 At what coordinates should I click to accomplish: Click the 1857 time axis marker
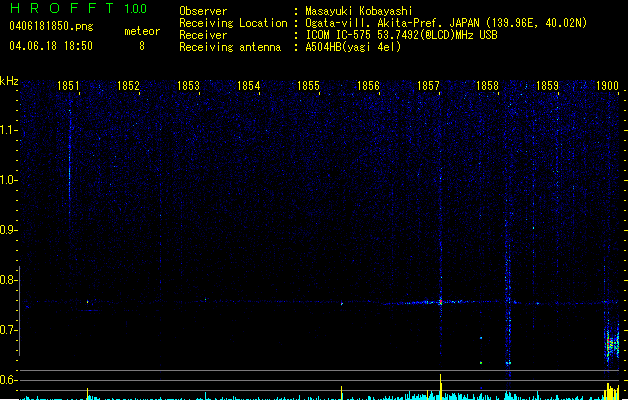[428, 86]
